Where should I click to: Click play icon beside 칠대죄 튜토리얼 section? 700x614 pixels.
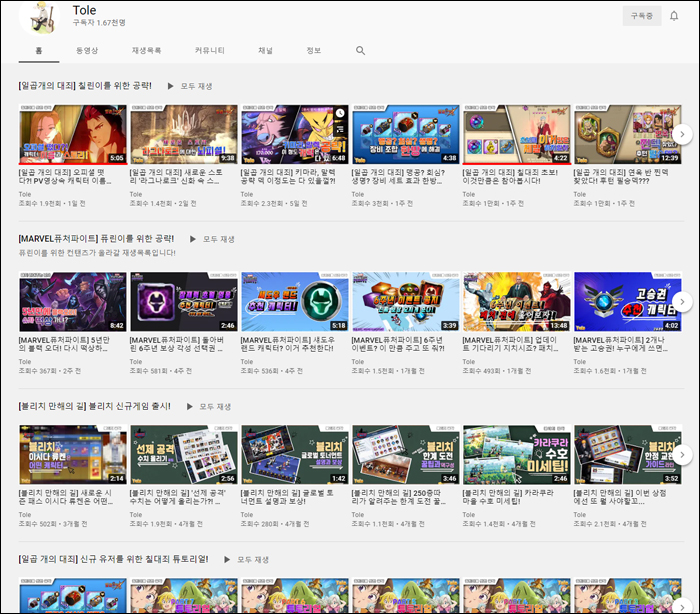227,560
